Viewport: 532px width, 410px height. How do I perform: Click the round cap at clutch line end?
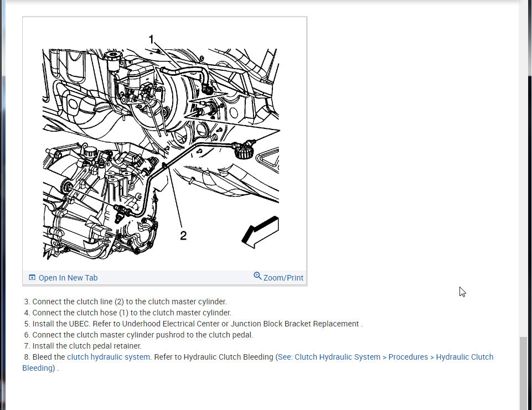(x=241, y=150)
